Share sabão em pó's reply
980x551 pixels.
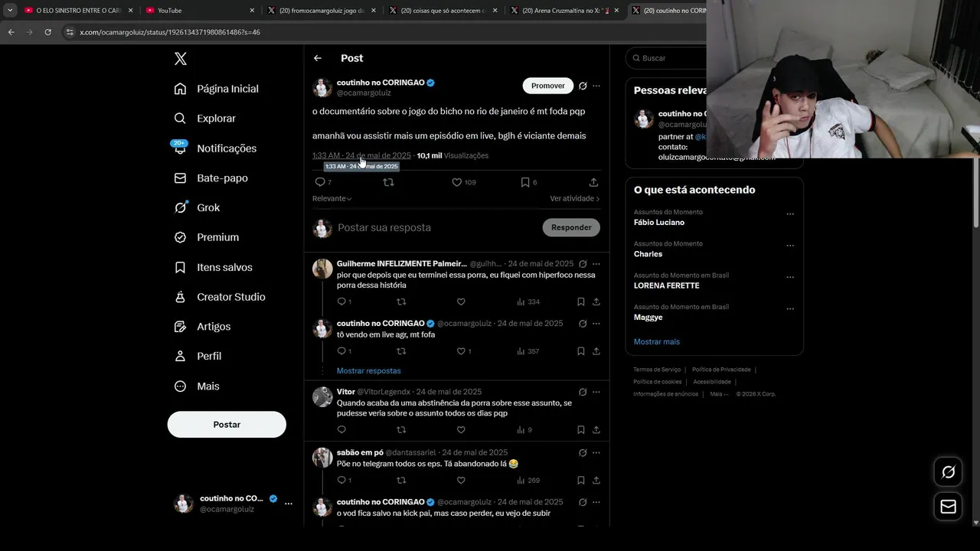click(x=596, y=481)
